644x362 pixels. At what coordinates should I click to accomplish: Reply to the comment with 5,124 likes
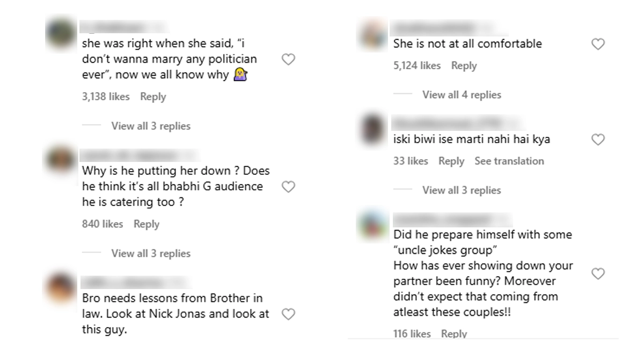tap(464, 66)
